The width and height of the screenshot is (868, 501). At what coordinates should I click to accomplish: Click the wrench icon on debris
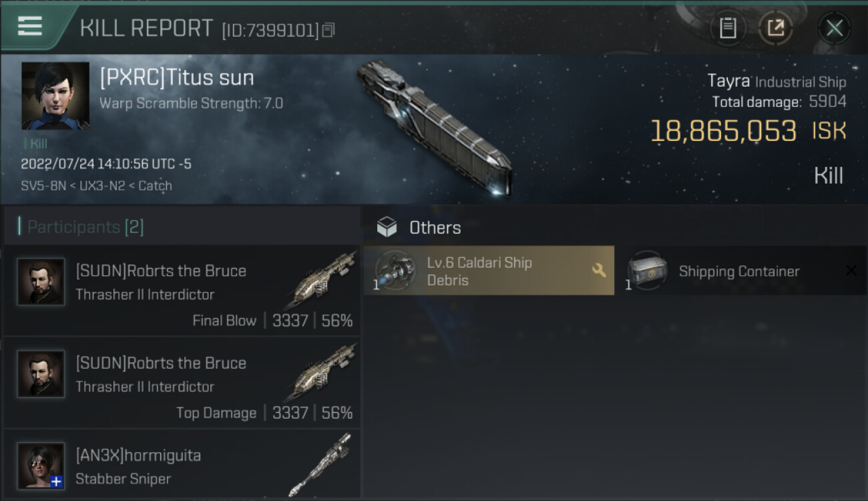[599, 270]
